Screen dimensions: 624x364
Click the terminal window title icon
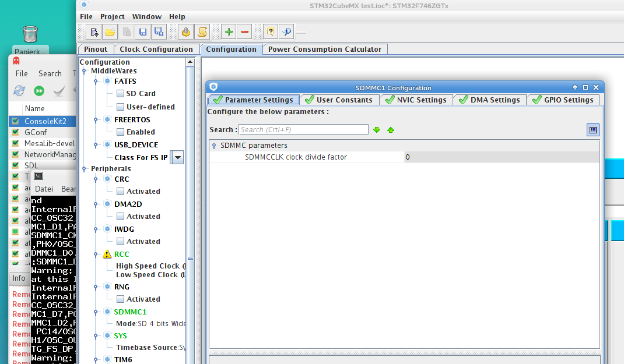click(x=38, y=176)
